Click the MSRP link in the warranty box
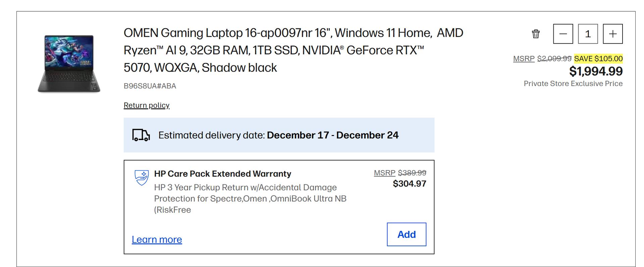The image size is (644, 267). [384, 173]
